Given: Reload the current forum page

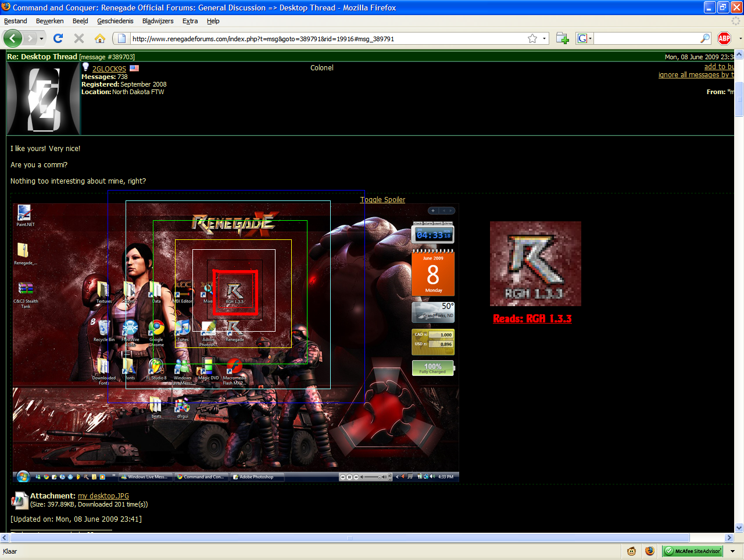Looking at the screenshot, I should (x=58, y=38).
